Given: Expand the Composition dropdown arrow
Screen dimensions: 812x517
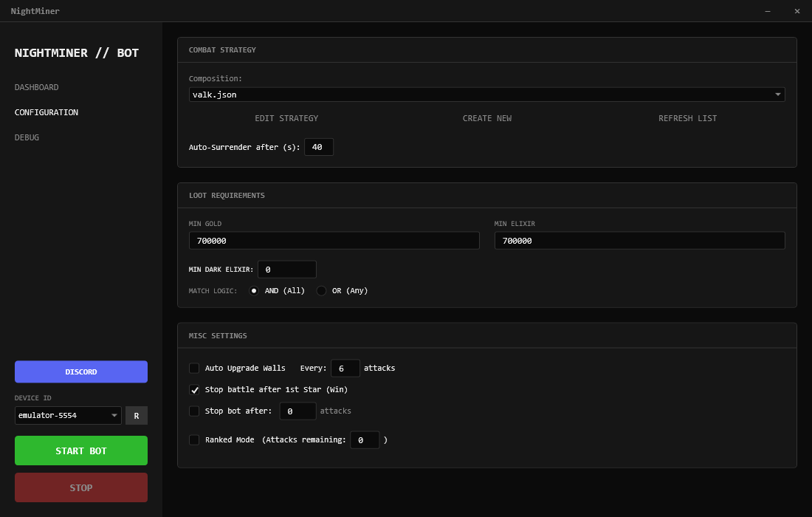Looking at the screenshot, I should 777,95.
